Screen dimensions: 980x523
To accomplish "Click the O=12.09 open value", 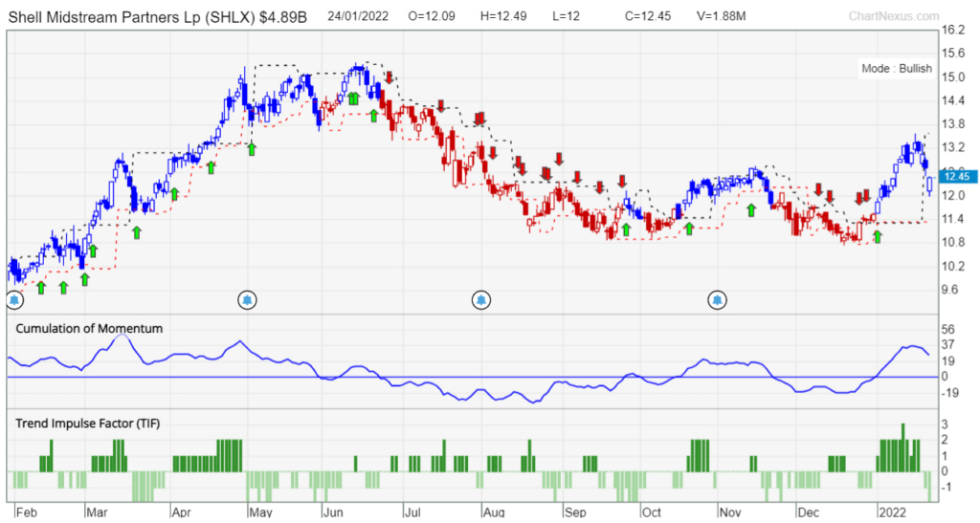I will (432, 16).
